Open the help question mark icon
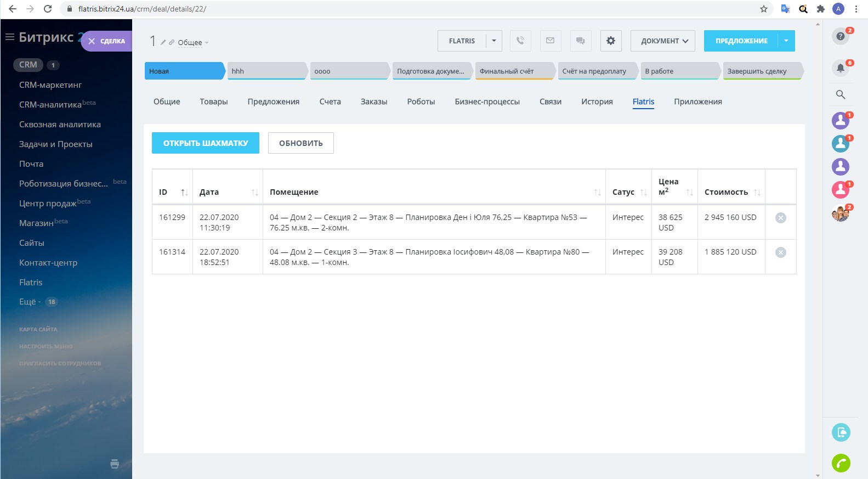This screenshot has height=479, width=868. tap(840, 36)
